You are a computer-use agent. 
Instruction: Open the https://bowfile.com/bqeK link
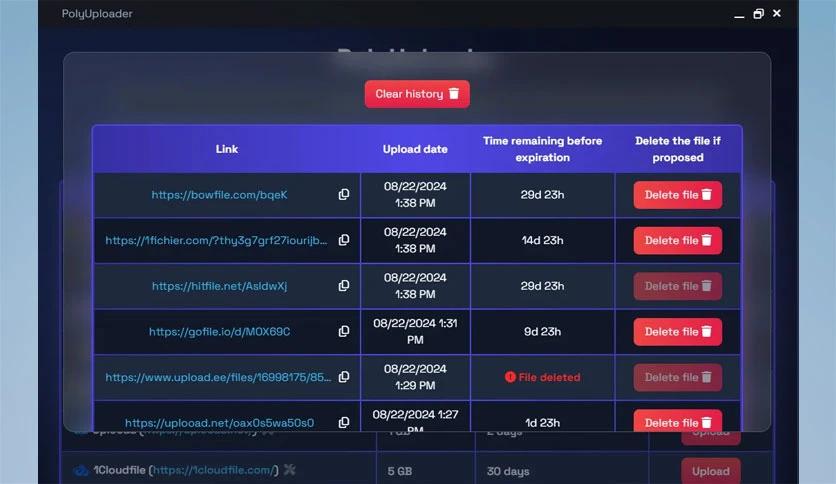[x=219, y=195]
